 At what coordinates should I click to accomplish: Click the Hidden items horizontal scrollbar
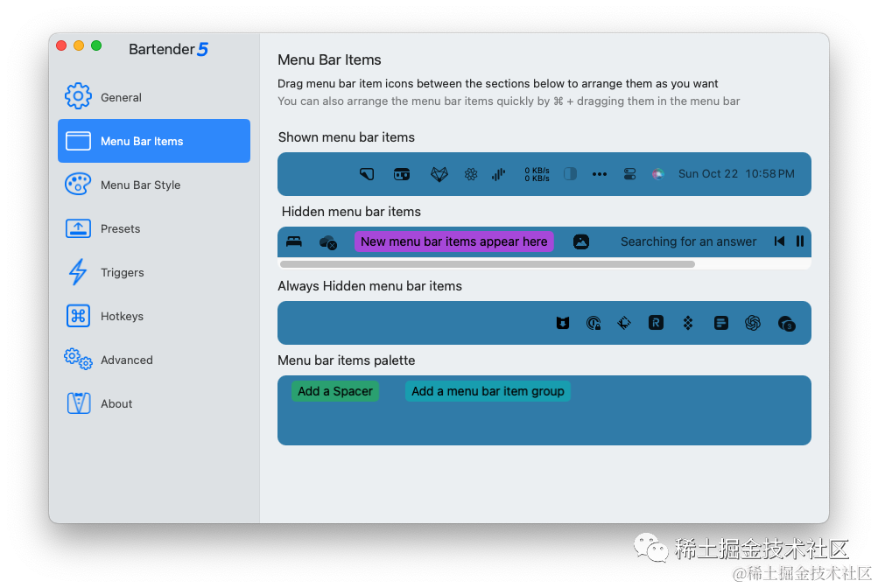(487, 263)
